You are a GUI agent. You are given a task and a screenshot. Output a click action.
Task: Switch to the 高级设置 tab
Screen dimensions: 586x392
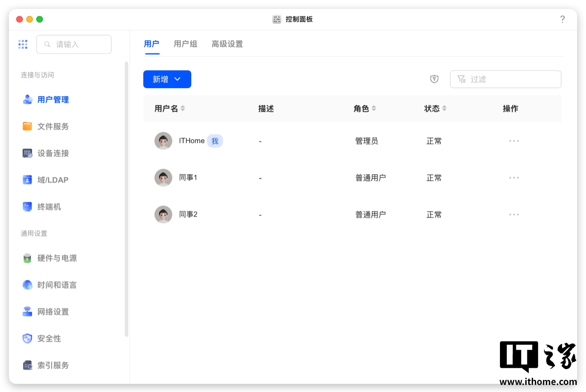227,44
